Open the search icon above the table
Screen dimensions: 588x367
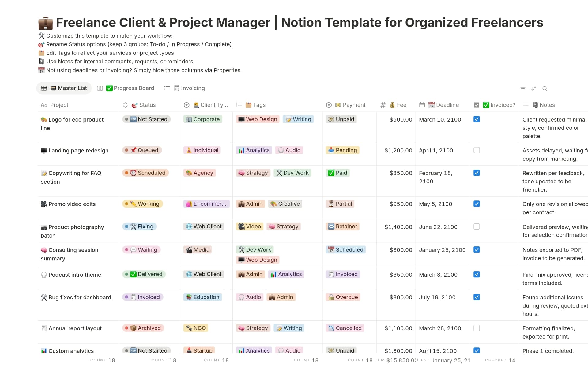(x=545, y=88)
